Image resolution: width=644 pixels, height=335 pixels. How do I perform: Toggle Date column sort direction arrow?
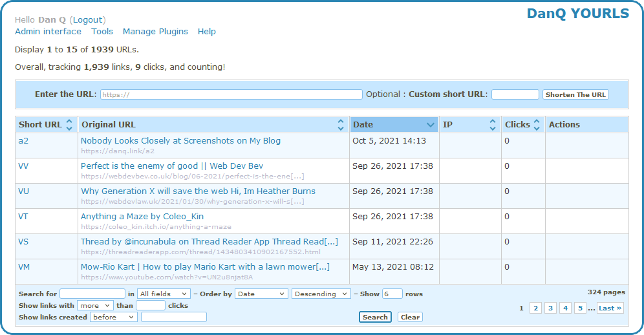coord(431,125)
